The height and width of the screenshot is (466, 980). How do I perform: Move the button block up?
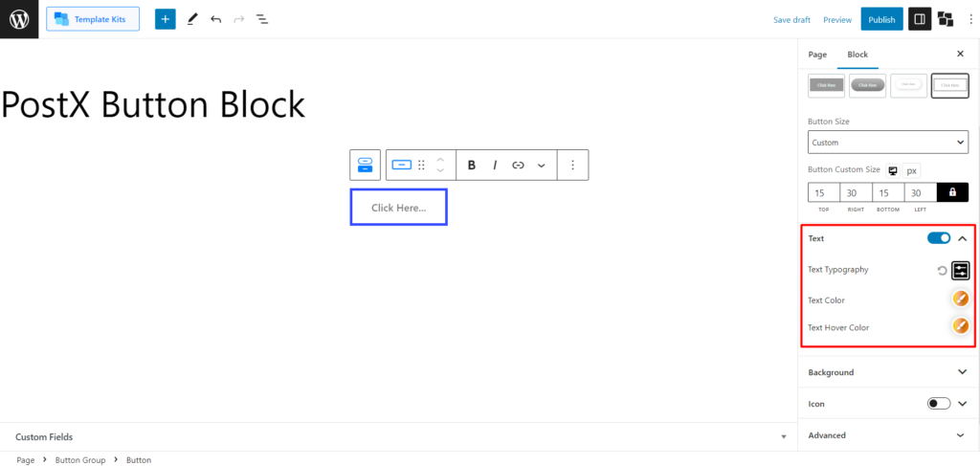pyautogui.click(x=440, y=159)
